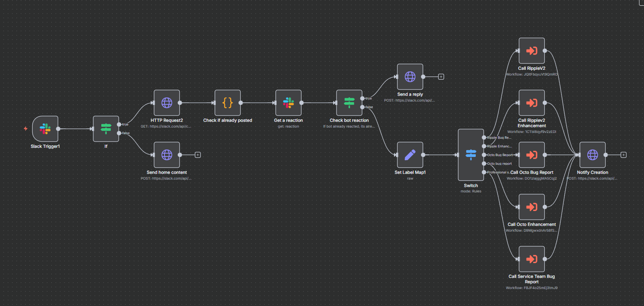
Task: Open the Switch node
Action: click(471, 155)
